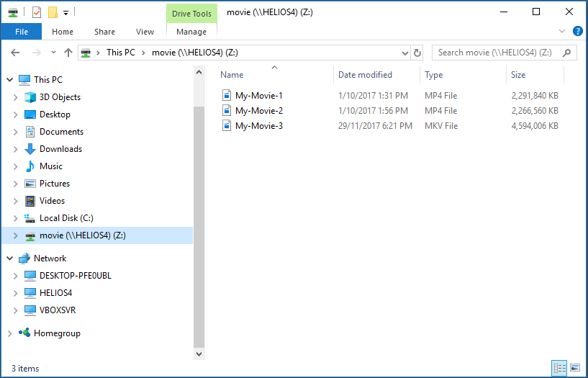The width and height of the screenshot is (588, 378).
Task: Click the Properties quick access toolbar icon
Action: click(37, 12)
